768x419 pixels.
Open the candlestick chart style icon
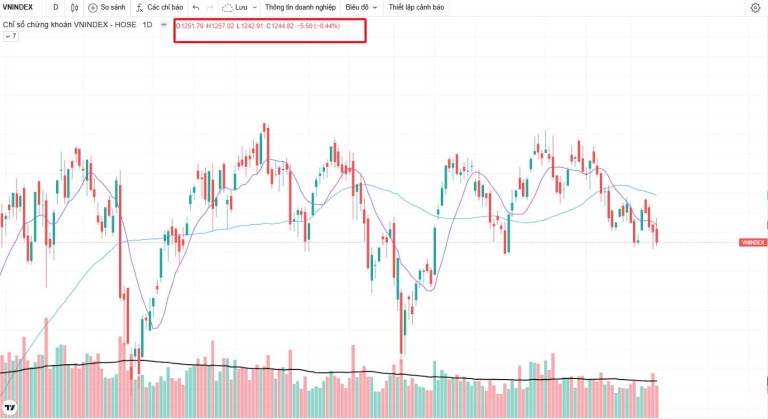coord(74,7)
